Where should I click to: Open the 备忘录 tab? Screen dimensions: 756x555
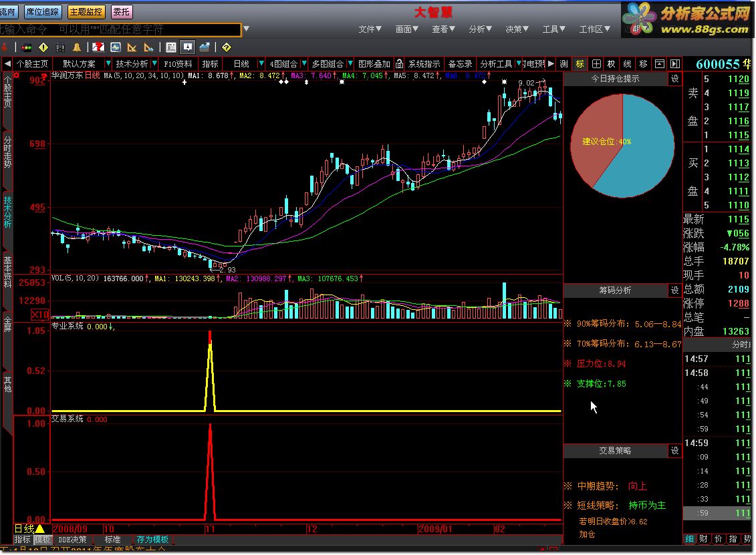pyautogui.click(x=459, y=63)
